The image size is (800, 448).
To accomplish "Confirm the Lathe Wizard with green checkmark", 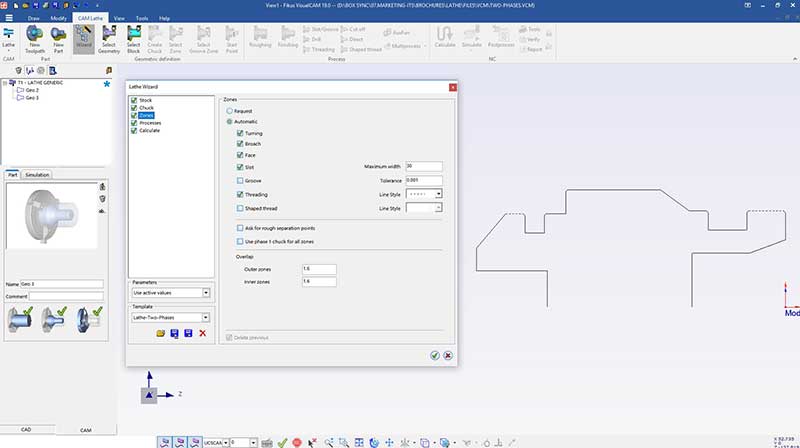I will click(x=434, y=355).
